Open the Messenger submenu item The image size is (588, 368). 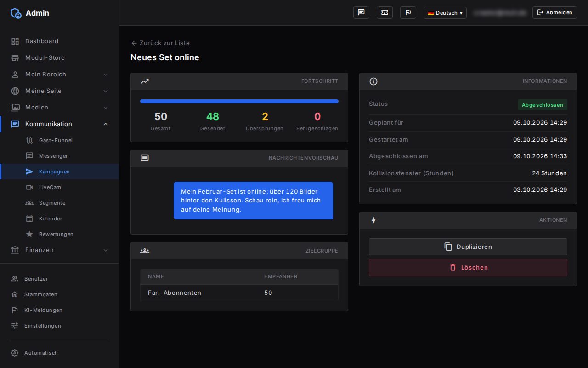coord(60,156)
